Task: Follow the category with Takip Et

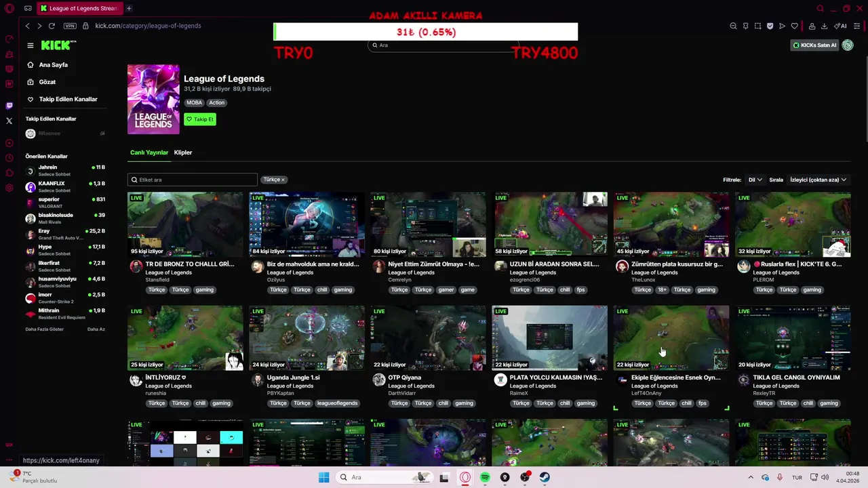Action: (200, 119)
